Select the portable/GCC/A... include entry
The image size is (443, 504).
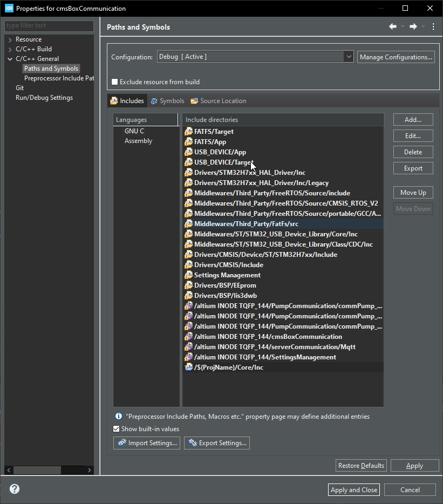pyautogui.click(x=283, y=214)
